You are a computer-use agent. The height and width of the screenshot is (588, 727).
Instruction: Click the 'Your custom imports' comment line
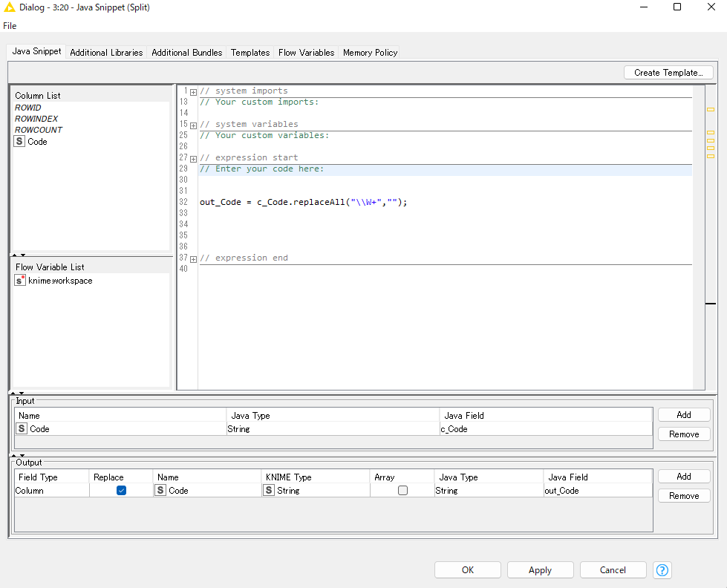259,102
